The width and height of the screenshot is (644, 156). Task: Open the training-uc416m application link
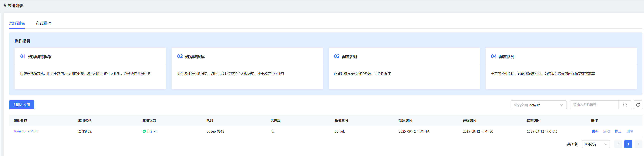pyautogui.click(x=26, y=131)
